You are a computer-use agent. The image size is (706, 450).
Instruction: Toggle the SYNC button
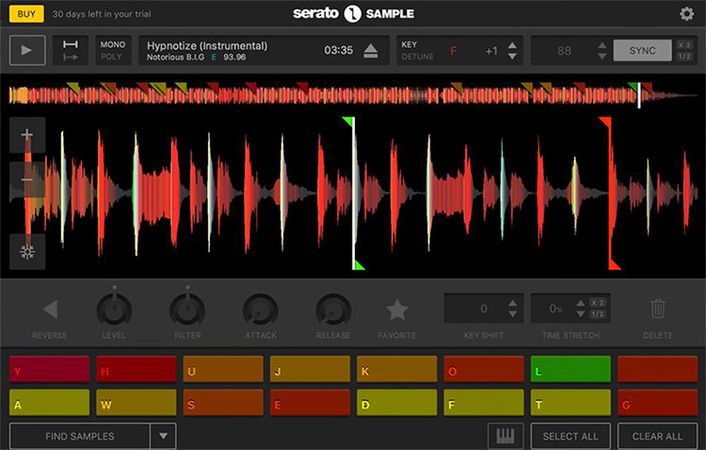tap(642, 51)
